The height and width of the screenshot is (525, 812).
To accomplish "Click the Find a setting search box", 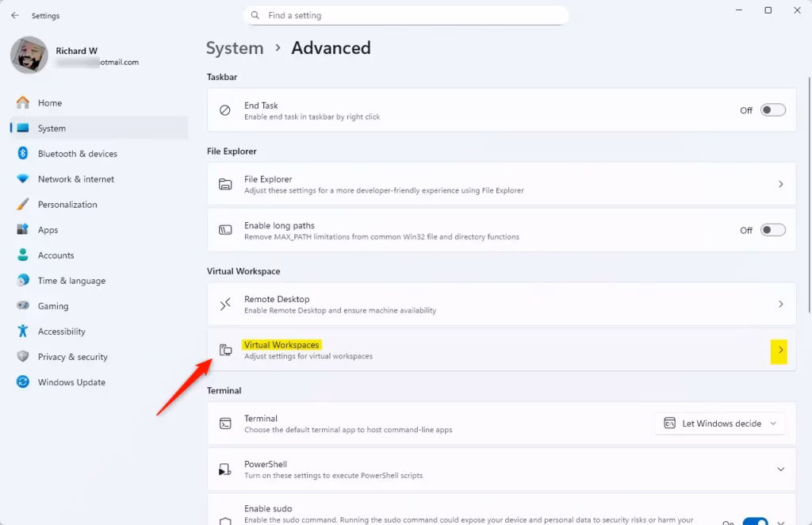I will (x=406, y=16).
